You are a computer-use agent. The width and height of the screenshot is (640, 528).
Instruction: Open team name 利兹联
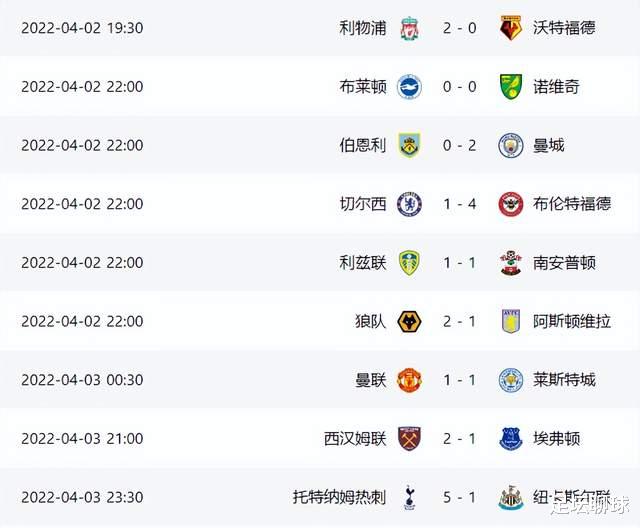click(363, 263)
